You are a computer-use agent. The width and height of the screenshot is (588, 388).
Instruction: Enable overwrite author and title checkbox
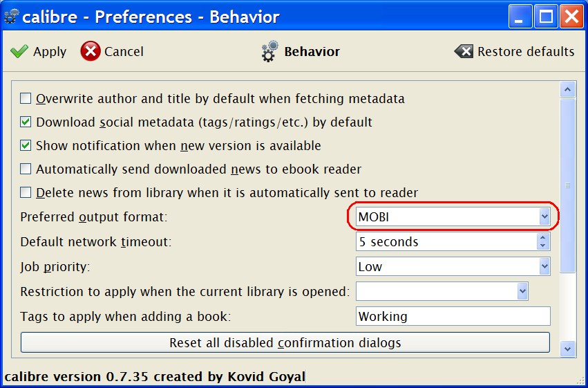tap(26, 98)
